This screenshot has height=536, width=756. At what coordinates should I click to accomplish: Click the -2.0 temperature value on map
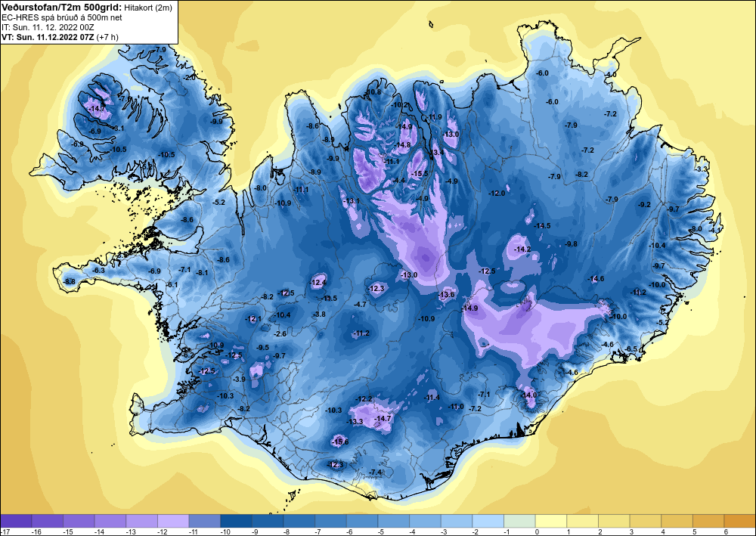(190, 77)
